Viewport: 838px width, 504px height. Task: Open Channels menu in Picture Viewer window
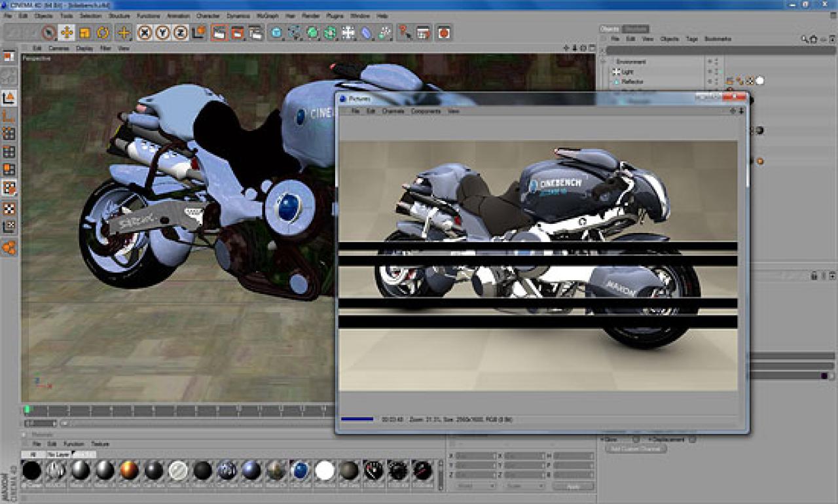[x=393, y=111]
